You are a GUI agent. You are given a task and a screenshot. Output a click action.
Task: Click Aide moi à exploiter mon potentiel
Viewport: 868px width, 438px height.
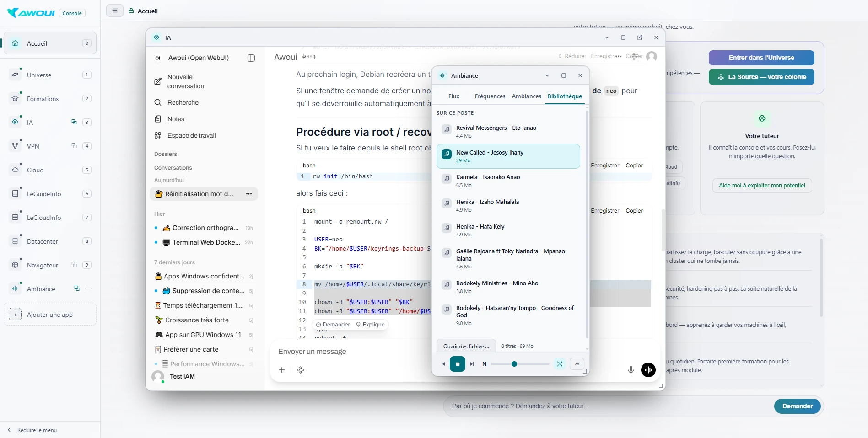pyautogui.click(x=762, y=186)
